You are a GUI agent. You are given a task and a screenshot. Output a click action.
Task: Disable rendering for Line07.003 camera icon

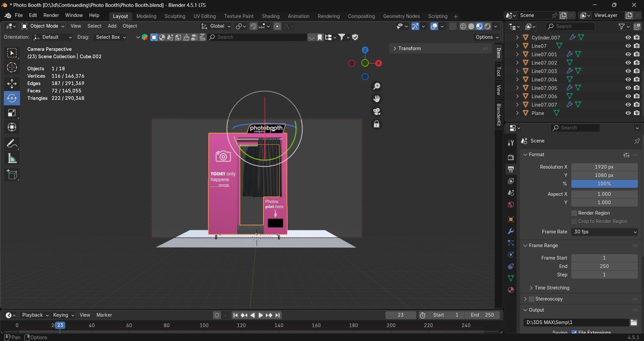[x=637, y=71]
